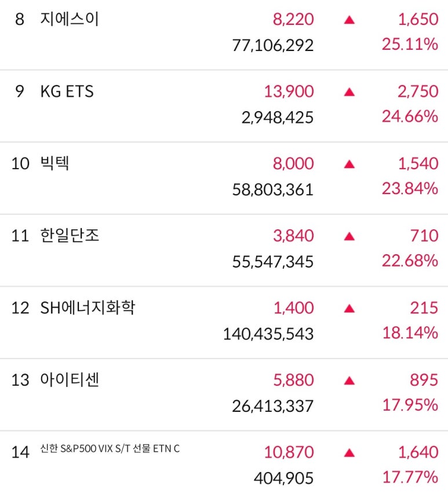Viewport: 448px width, 501px height.
Task: Tap the rise triangle for 빅텍
Action: [x=349, y=164]
